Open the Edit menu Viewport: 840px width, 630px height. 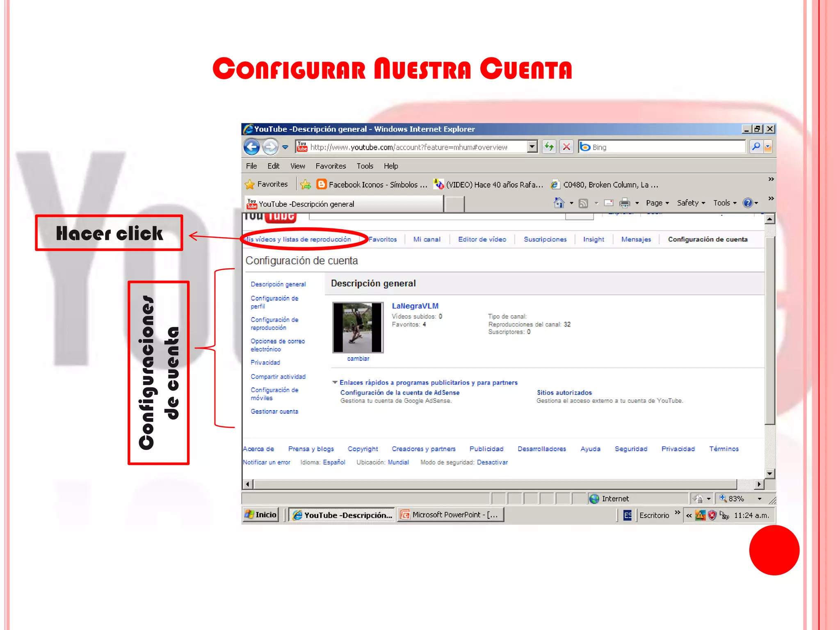pyautogui.click(x=273, y=166)
